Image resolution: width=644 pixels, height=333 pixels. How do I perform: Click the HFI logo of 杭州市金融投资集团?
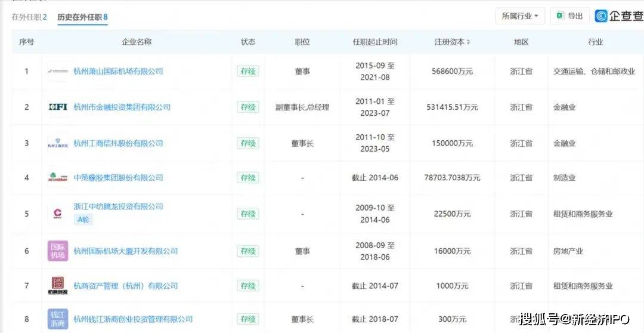57,107
